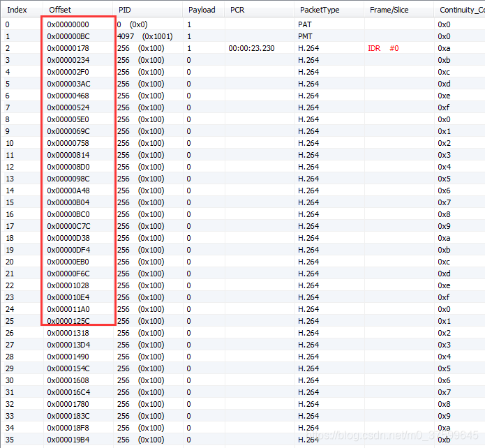Click the Payload value in row 2
This screenshot has height=448, width=485.
[189, 48]
